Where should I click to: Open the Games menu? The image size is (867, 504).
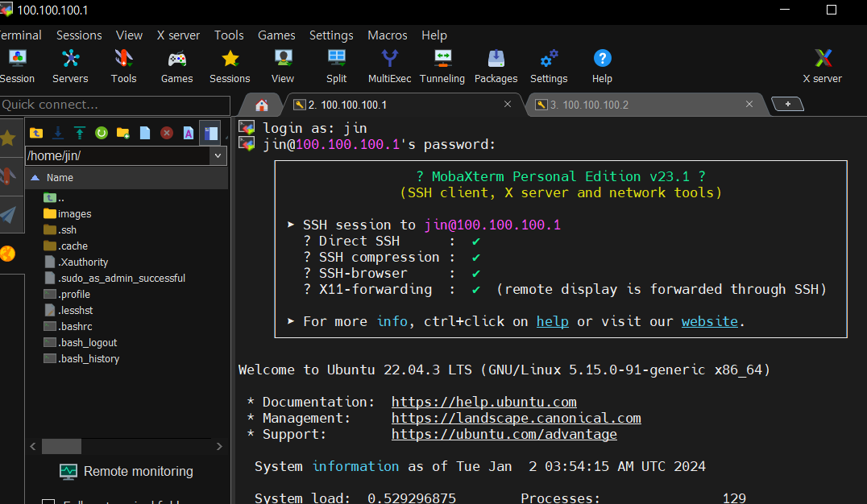(x=276, y=35)
